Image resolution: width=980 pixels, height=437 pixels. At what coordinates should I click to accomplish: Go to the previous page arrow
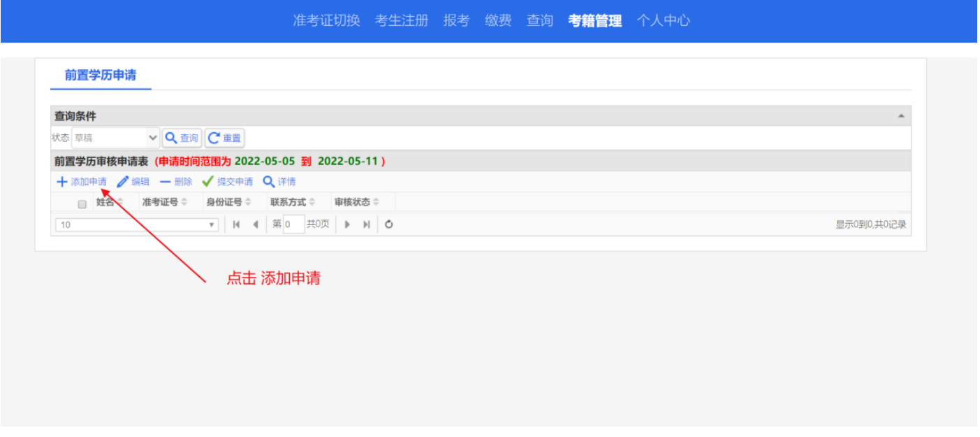(x=255, y=224)
